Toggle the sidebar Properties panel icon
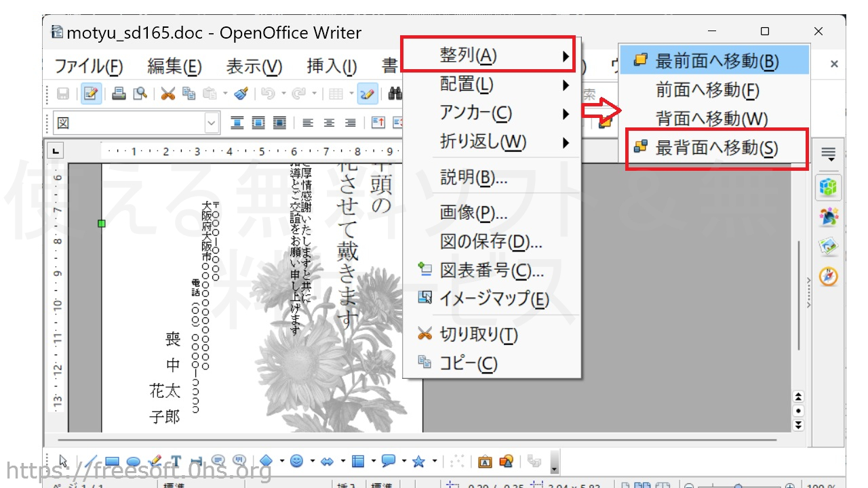The height and width of the screenshot is (488, 868). pos(828,187)
